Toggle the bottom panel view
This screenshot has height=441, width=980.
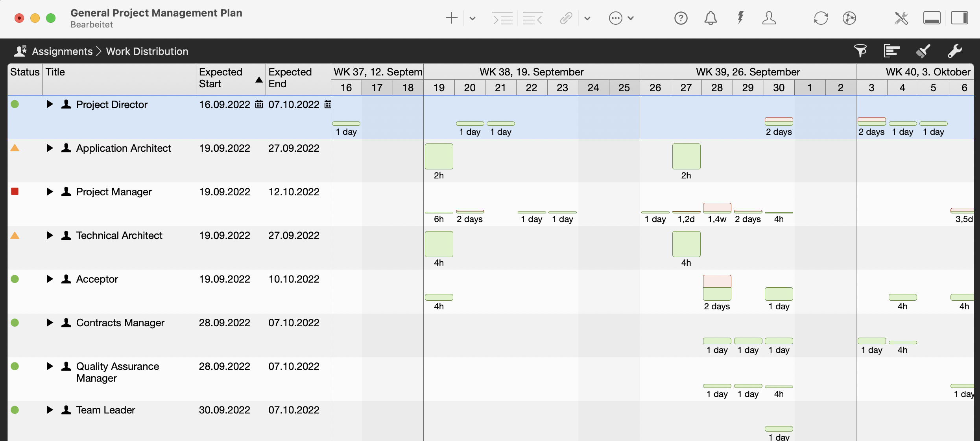click(x=932, y=18)
